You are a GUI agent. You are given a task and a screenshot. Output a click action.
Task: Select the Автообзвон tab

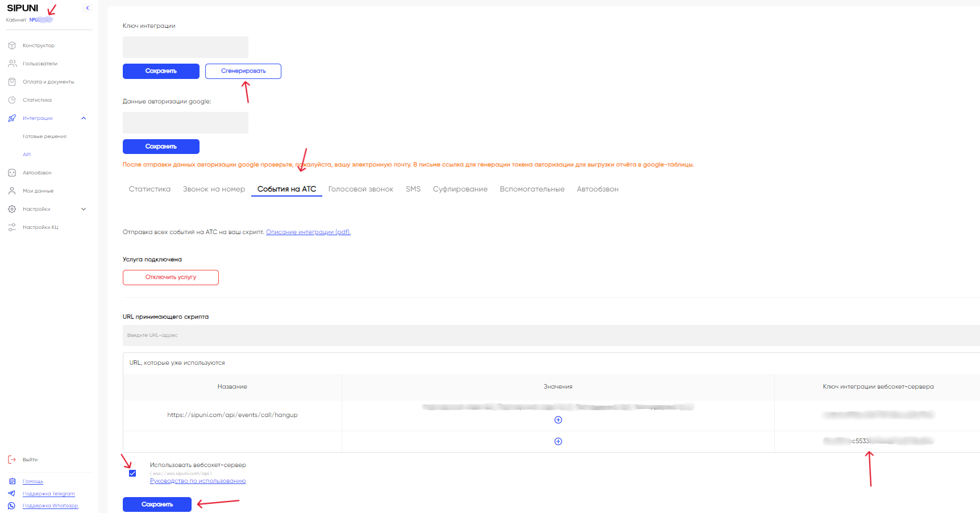coord(597,189)
